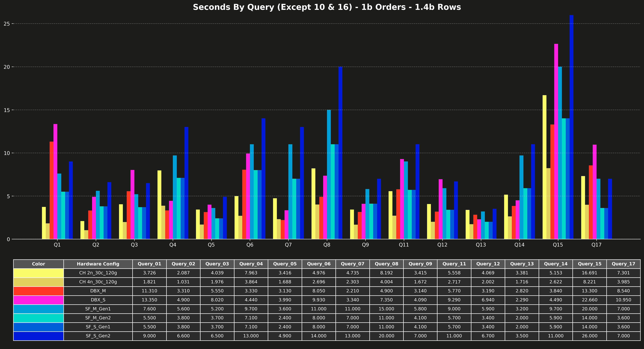Click the cell value 26.000

(590, 336)
